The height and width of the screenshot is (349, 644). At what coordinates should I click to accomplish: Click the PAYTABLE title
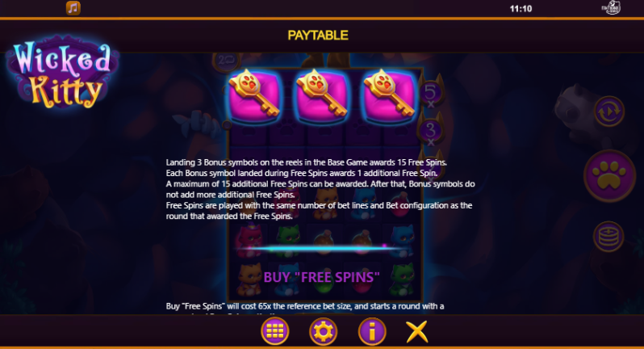pos(318,36)
